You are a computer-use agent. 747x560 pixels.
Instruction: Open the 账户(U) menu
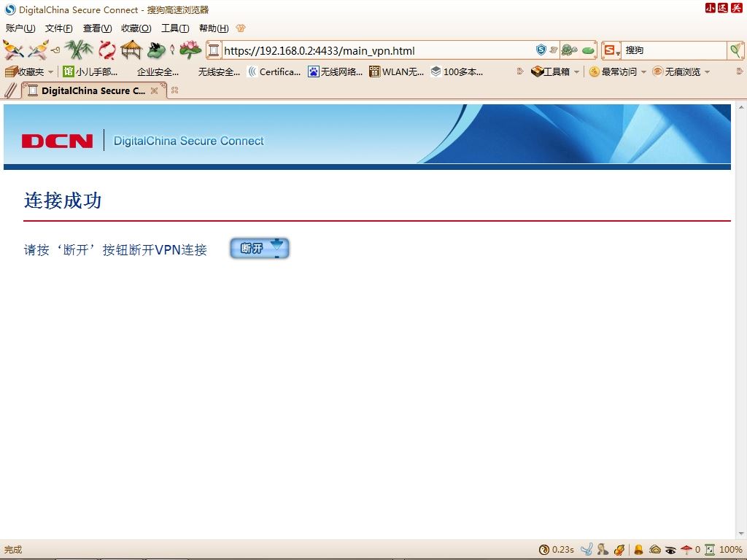click(x=20, y=28)
